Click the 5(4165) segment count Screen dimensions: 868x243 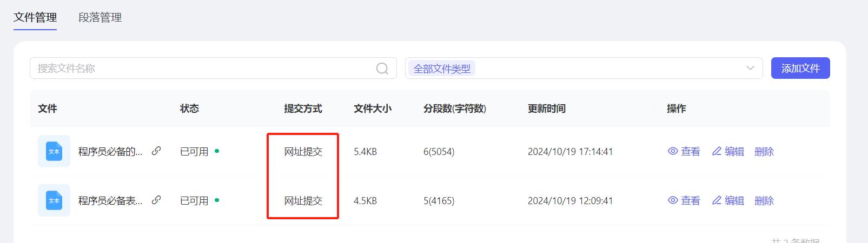click(439, 201)
